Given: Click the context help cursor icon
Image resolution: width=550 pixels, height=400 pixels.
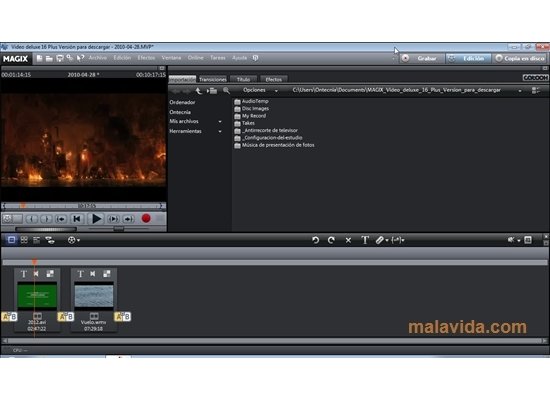Looking at the screenshot, I should [80, 58].
